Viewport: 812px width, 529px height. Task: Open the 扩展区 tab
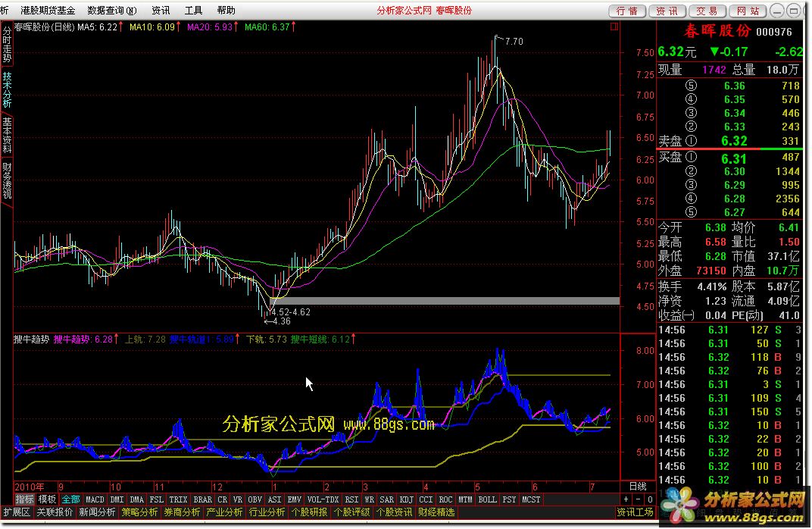[x=17, y=512]
